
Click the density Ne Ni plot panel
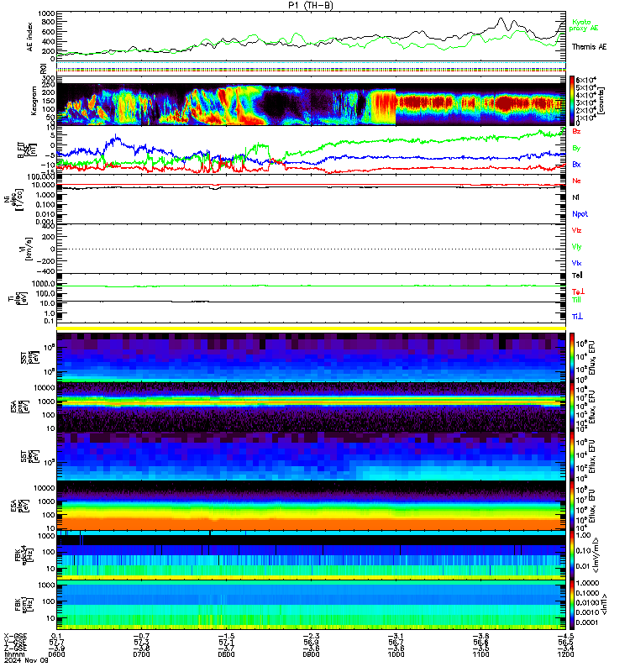click(311, 199)
